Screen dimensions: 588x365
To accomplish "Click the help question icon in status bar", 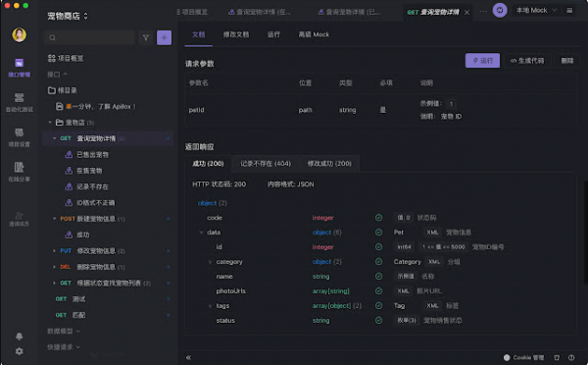I will [571, 357].
